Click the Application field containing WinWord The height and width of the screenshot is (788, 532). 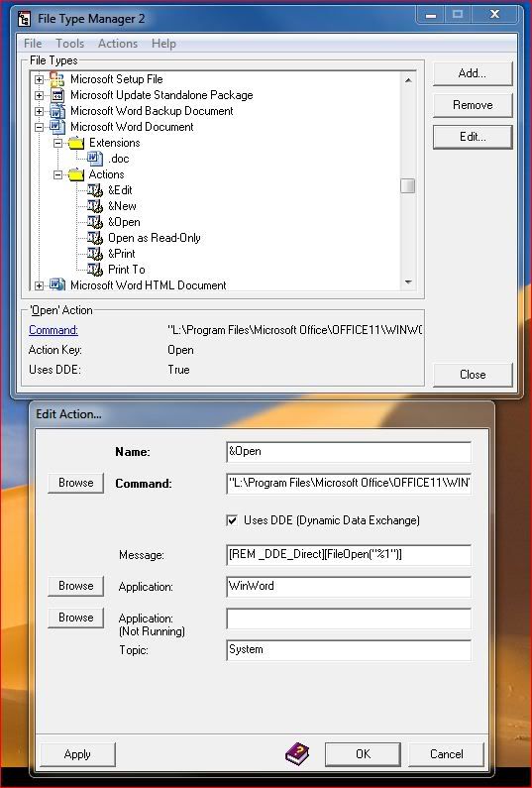click(x=349, y=587)
